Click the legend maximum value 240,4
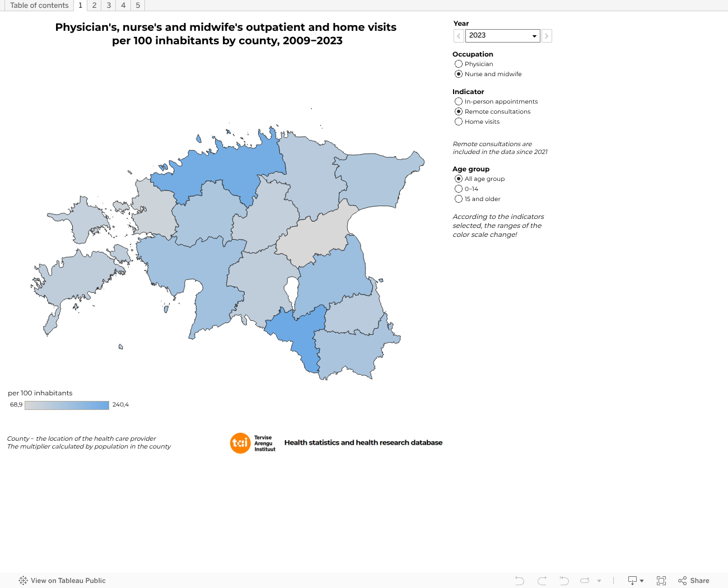Viewport: 728px width, 588px height. click(x=120, y=405)
